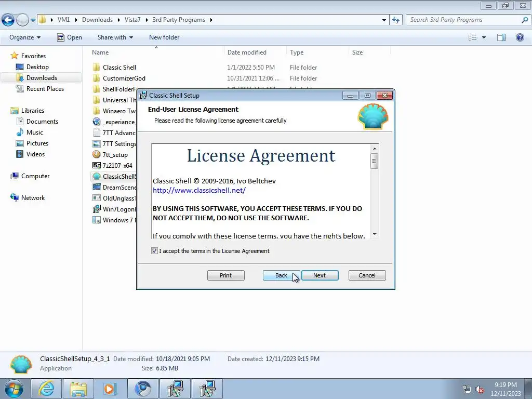The height and width of the screenshot is (399, 532).
Task: Click the Back button in setup
Action: (281, 275)
